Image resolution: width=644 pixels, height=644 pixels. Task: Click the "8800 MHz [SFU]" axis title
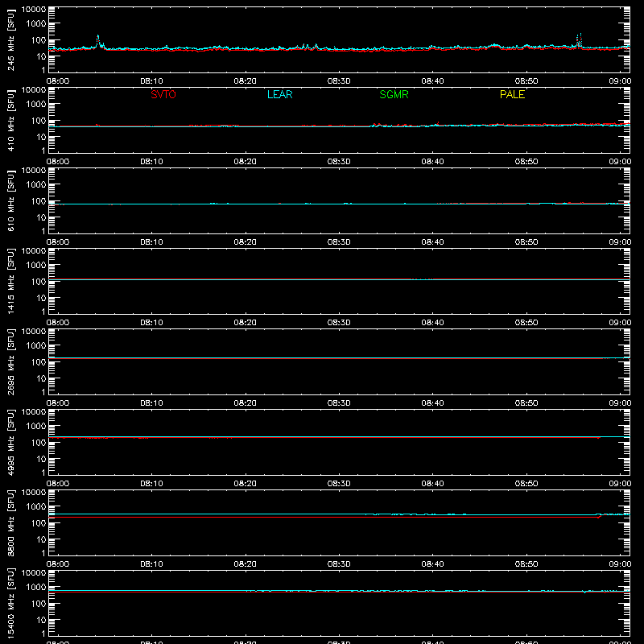click(11, 522)
